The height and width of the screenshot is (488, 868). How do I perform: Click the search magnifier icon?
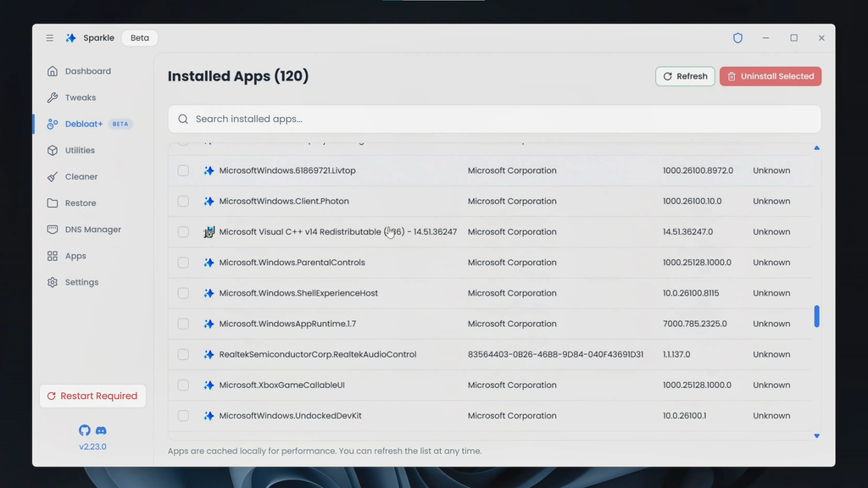183,119
